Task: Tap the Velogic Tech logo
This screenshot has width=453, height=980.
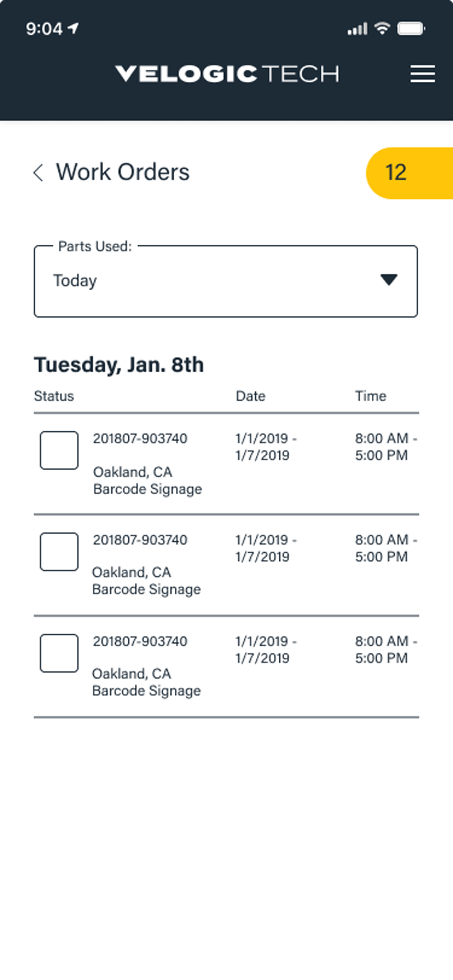Action: coord(227,73)
